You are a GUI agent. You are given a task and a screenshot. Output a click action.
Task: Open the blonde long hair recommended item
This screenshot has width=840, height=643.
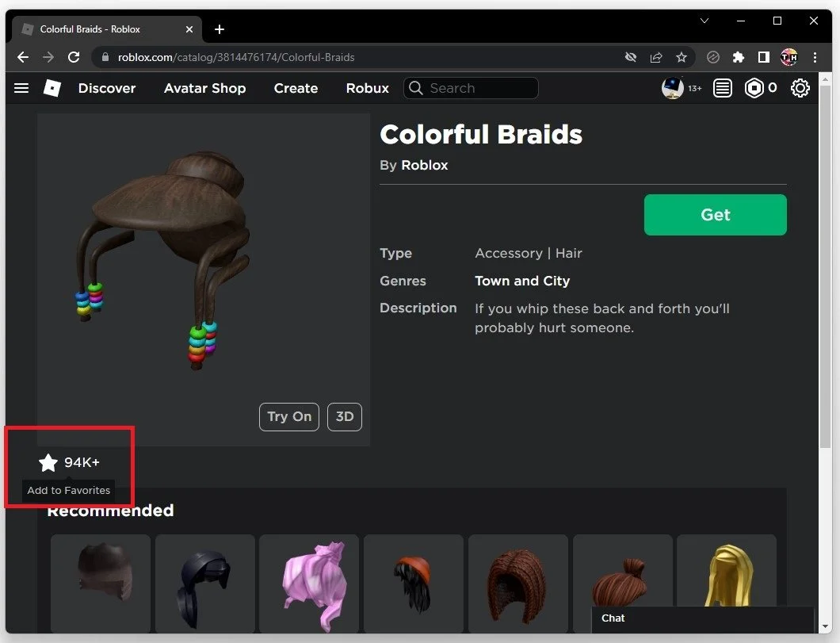[x=727, y=572]
